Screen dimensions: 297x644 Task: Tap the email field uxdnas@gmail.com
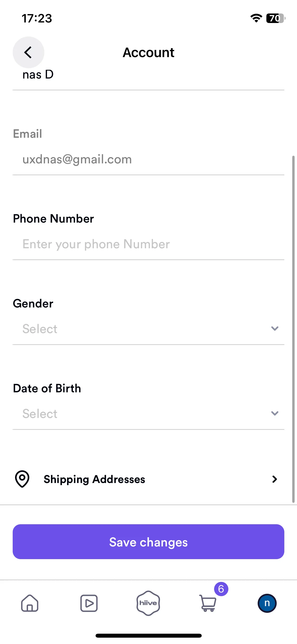[x=148, y=159]
